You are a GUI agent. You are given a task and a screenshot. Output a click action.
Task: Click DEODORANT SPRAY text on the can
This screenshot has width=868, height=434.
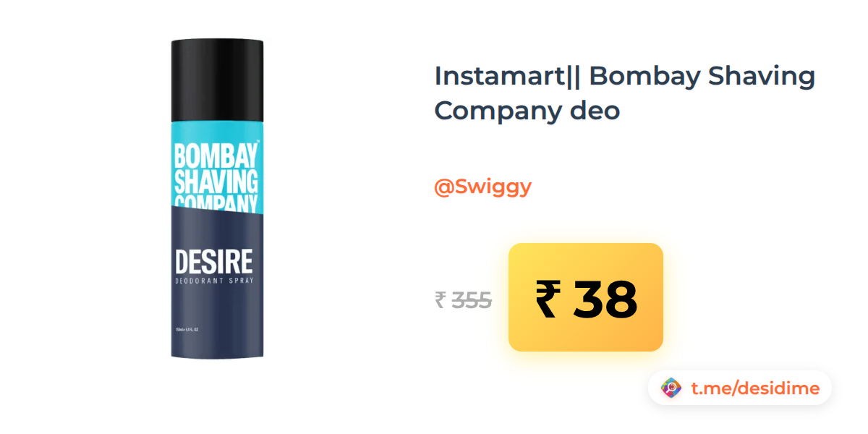pyautogui.click(x=214, y=280)
